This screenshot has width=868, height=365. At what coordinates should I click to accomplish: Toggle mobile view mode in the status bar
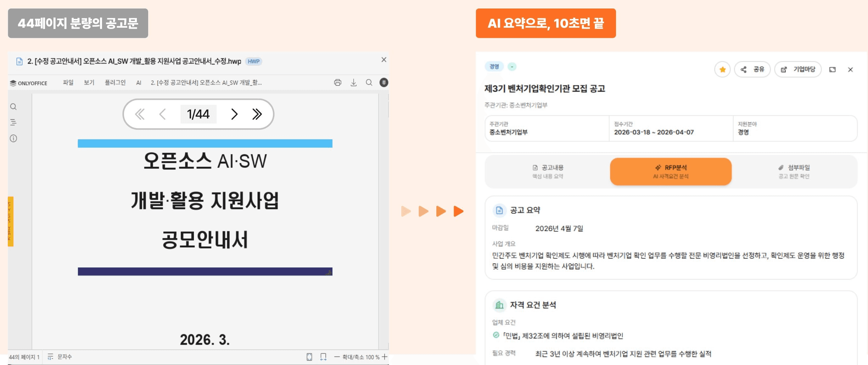[x=309, y=357]
